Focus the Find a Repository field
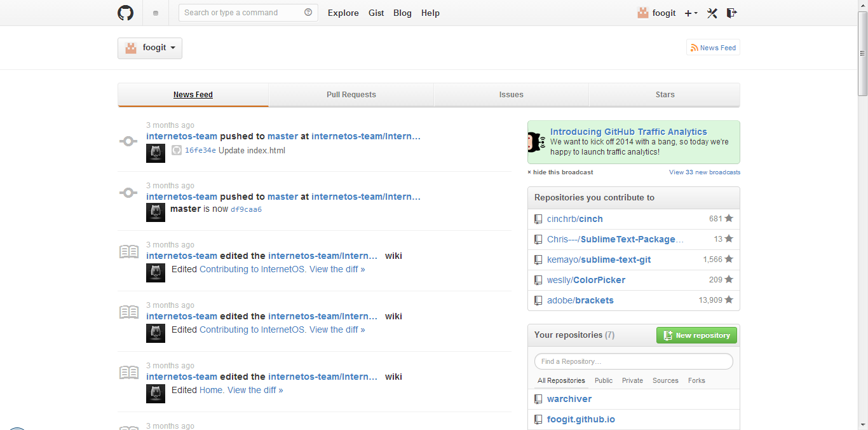The height and width of the screenshot is (430, 868). coord(634,361)
